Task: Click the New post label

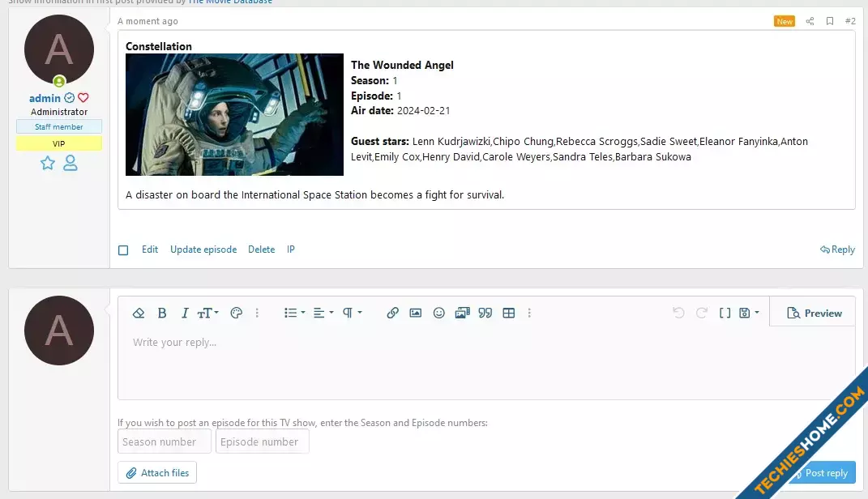Action: pos(785,21)
